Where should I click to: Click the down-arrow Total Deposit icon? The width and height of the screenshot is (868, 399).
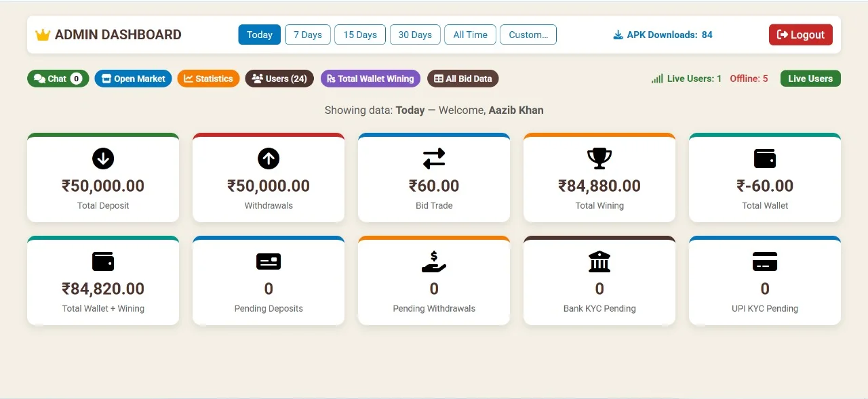pos(103,159)
